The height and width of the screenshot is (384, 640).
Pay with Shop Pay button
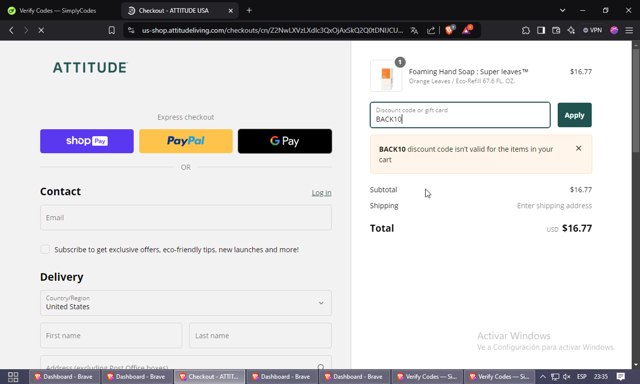tap(87, 141)
